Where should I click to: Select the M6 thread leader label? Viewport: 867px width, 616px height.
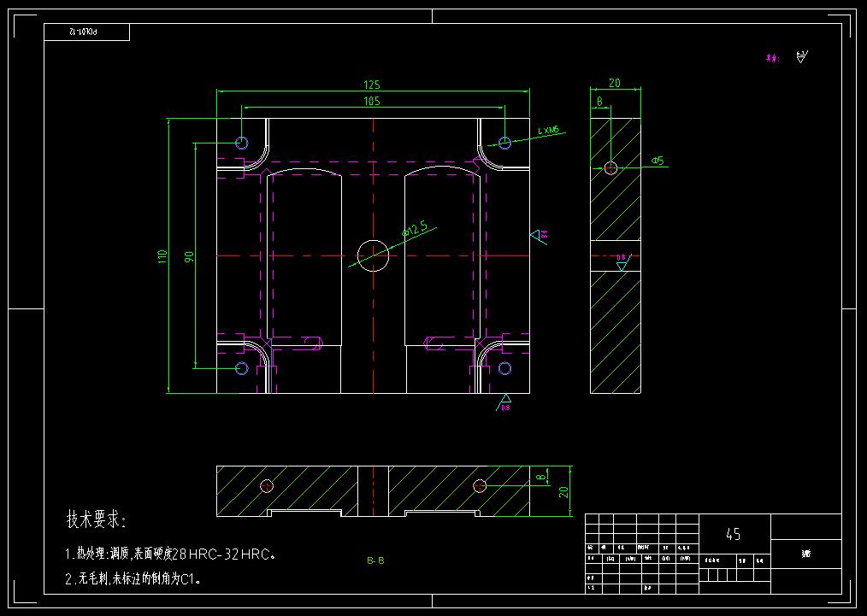click(549, 131)
